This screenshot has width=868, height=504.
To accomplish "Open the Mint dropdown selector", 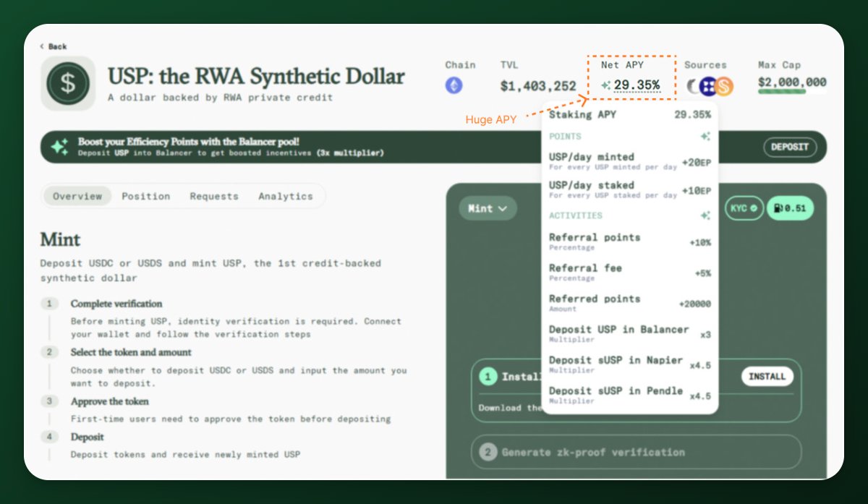I will [x=488, y=208].
